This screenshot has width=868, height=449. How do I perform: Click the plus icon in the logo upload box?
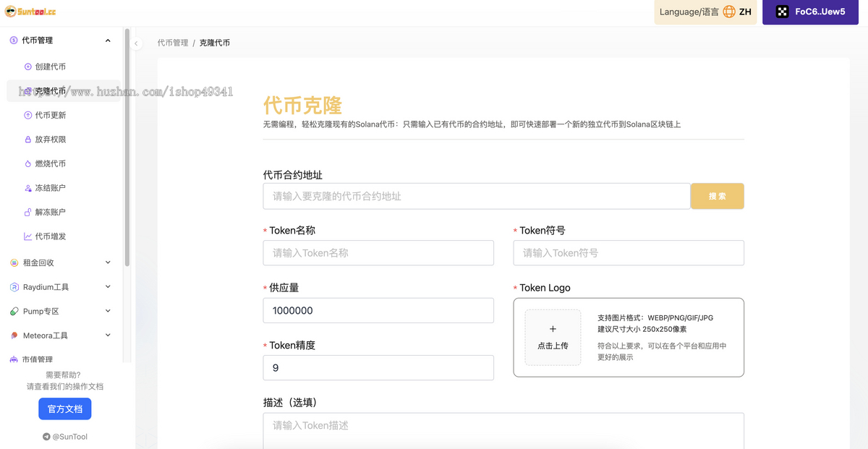pos(553,329)
